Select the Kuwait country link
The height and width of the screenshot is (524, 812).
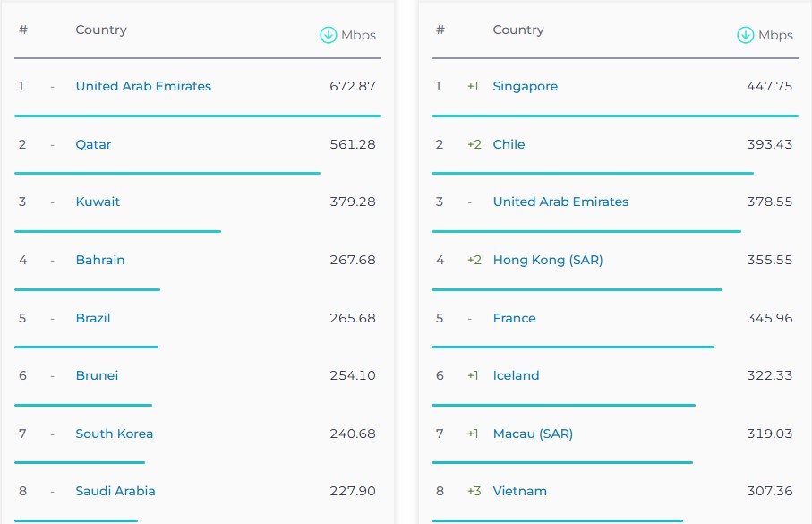point(98,202)
